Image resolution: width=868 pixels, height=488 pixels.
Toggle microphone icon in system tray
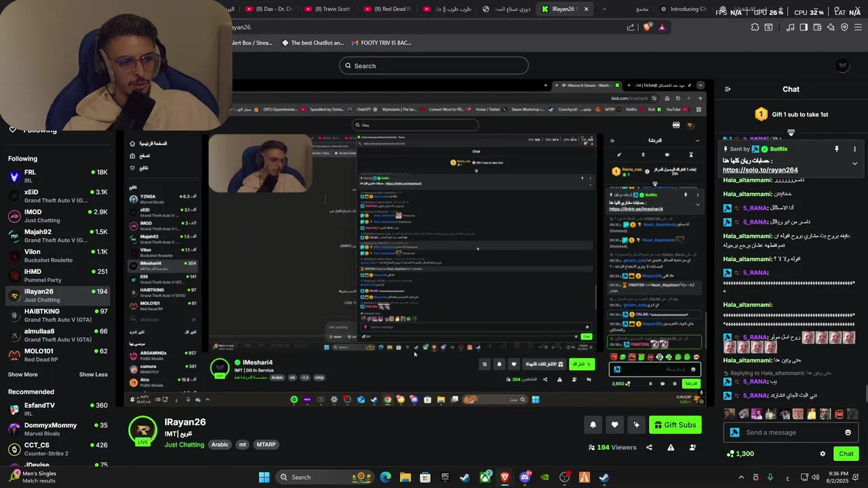(x=770, y=477)
